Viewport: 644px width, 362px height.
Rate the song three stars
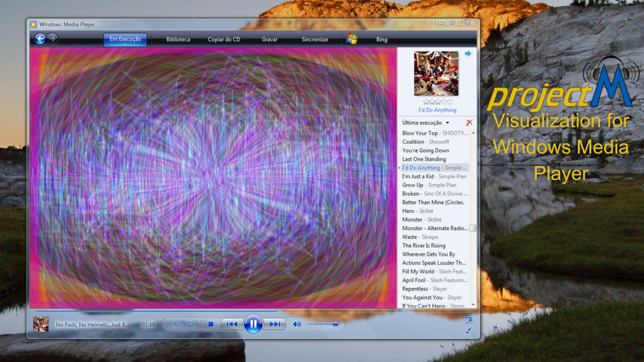(x=438, y=102)
